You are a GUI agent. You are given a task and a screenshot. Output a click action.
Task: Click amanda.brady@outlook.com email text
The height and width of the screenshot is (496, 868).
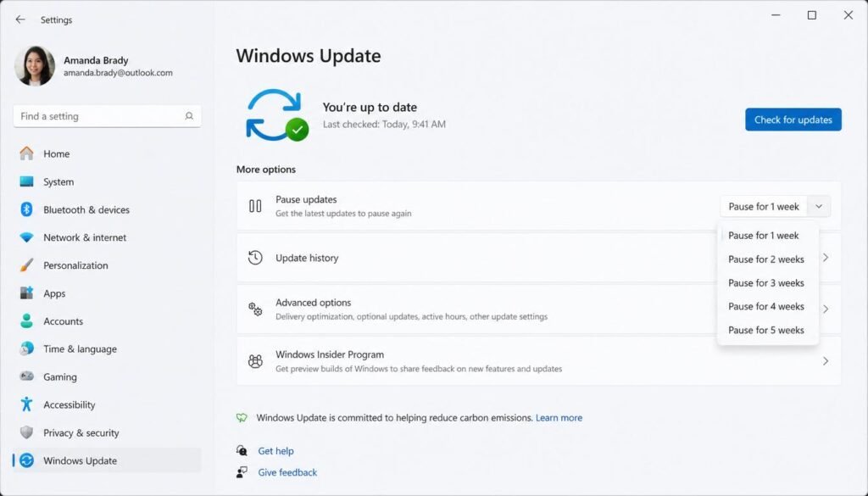click(x=118, y=73)
